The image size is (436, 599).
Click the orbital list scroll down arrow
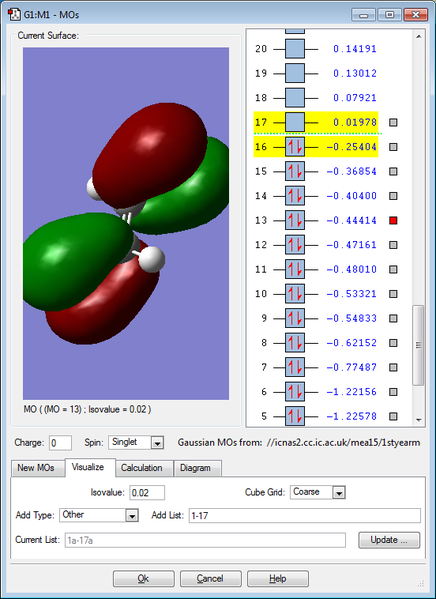[x=418, y=420]
